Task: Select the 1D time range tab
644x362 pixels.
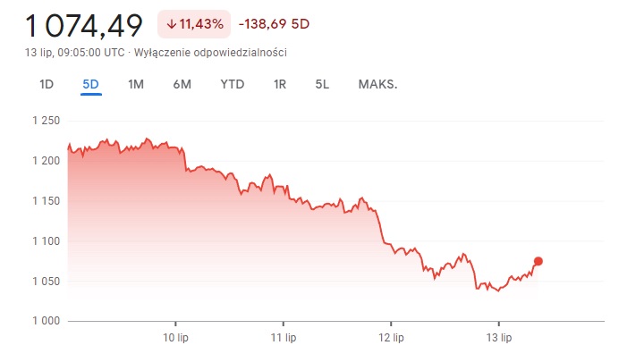Action: [47, 85]
